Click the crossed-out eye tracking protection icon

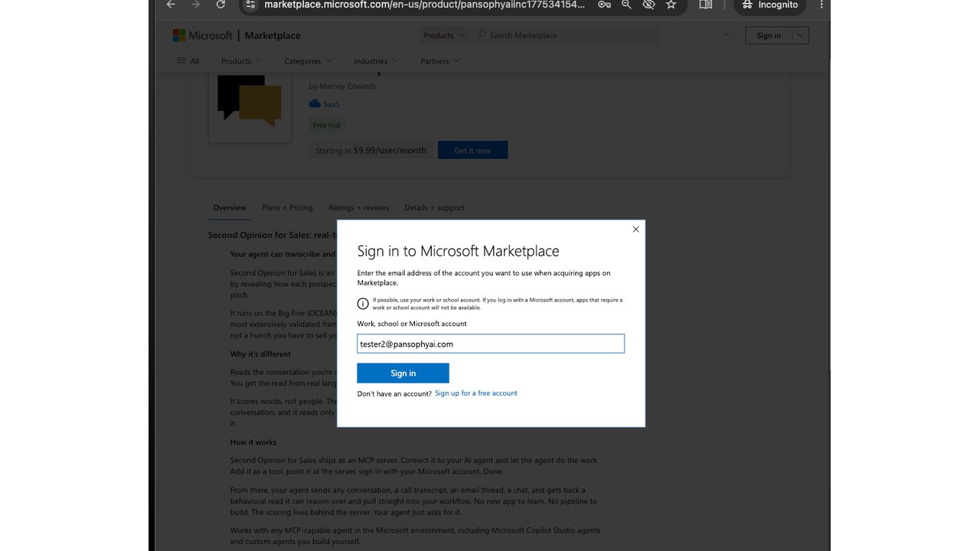[648, 5]
